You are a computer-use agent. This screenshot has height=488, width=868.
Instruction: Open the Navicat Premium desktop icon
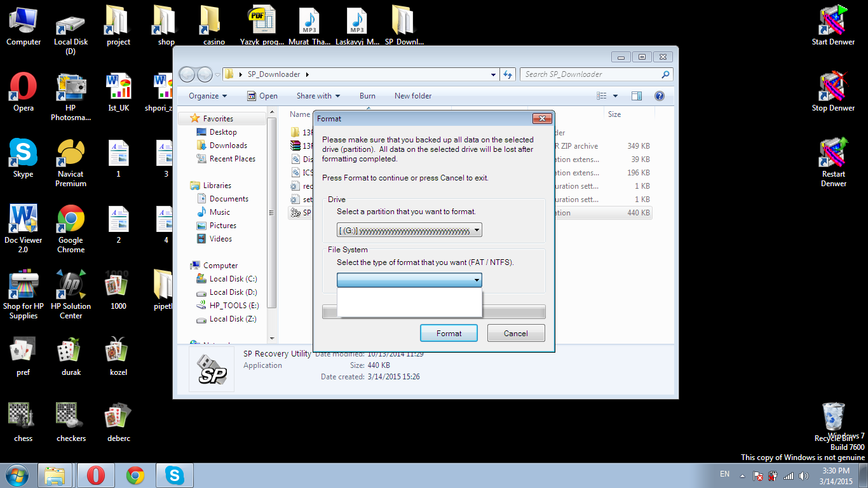pyautogui.click(x=71, y=159)
